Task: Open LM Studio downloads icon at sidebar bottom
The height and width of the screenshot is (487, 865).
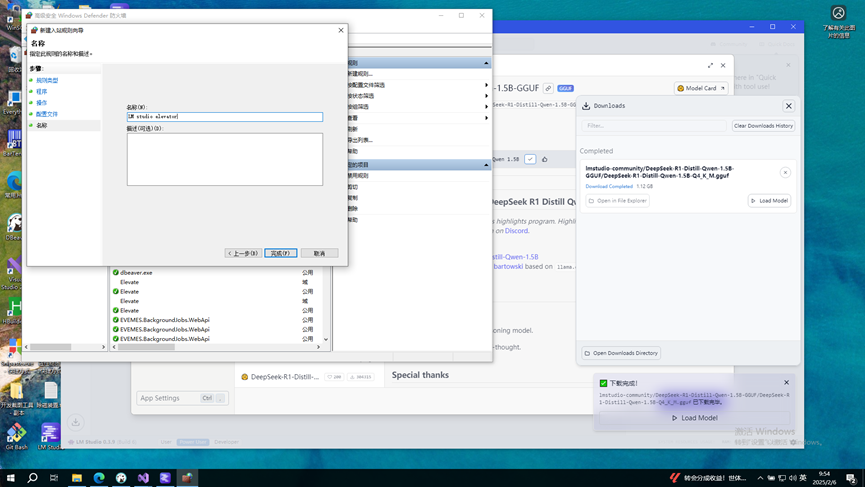Action: pos(76,422)
